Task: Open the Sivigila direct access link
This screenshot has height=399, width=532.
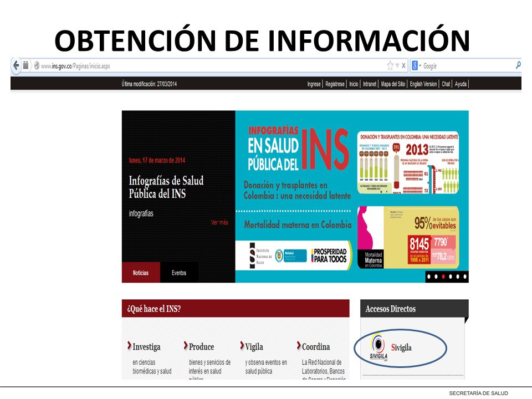Action: pyautogui.click(x=401, y=347)
